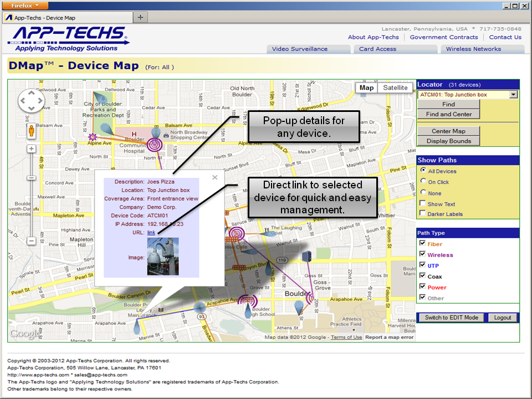The image size is (532, 399).
Task: Open the Wireless Networks tab
Action: point(483,49)
